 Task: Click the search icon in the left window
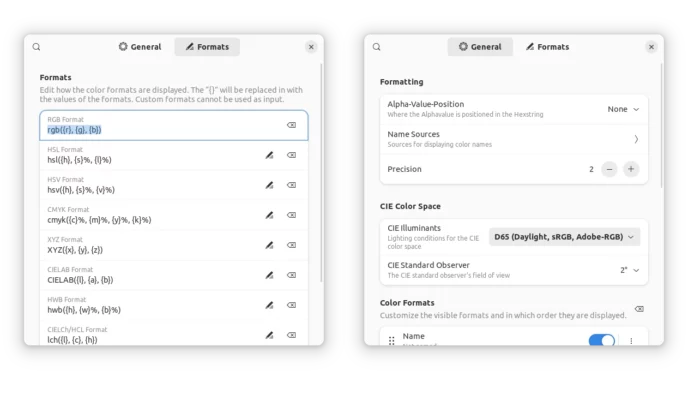[x=37, y=47]
